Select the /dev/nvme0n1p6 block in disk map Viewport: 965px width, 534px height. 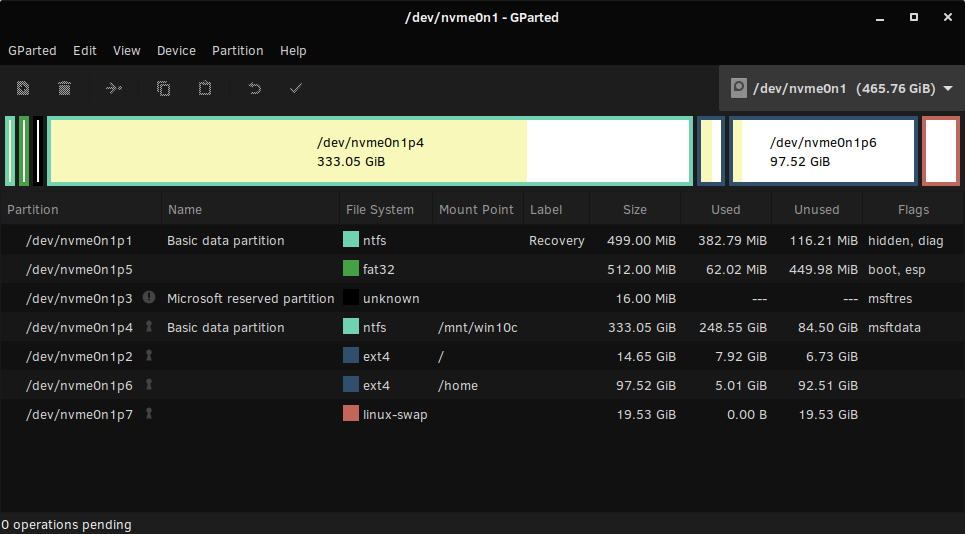pyautogui.click(x=823, y=151)
